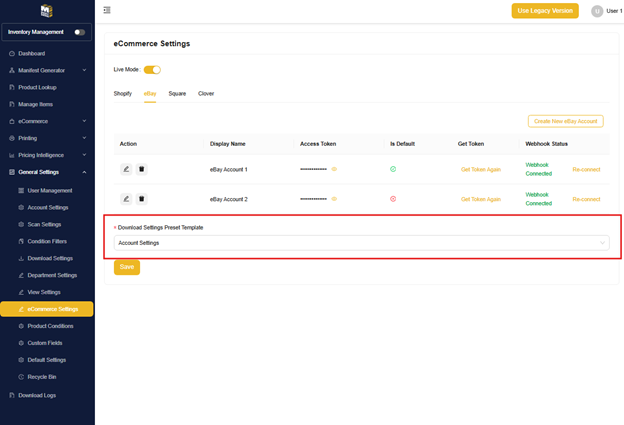Click the Custom Fields gear icon
Screen dimensions: 624x425
21,343
